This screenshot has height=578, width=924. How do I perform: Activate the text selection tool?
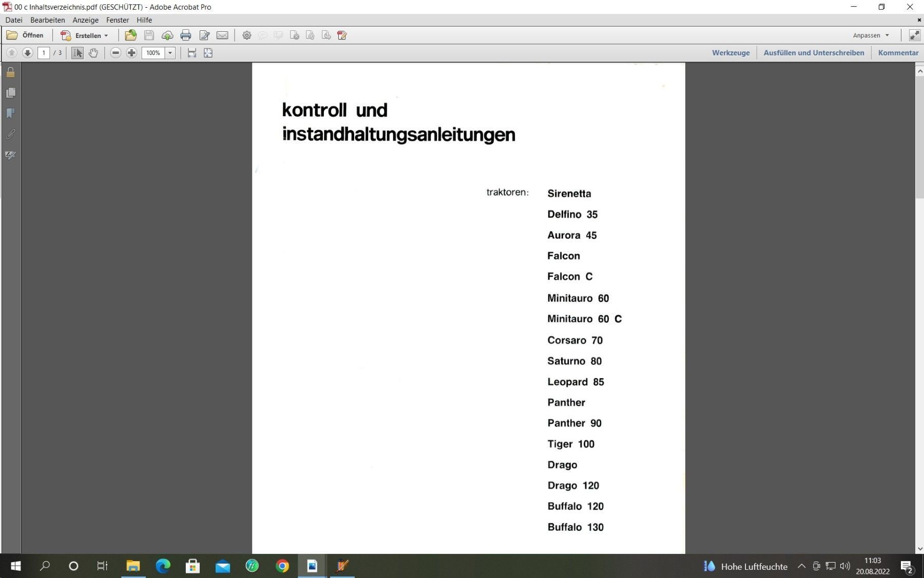(x=77, y=53)
